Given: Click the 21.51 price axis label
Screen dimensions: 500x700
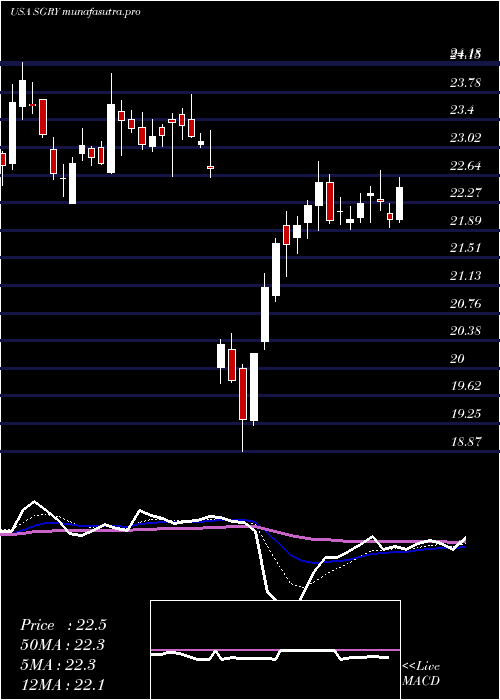Looking at the screenshot, I should (x=466, y=248).
